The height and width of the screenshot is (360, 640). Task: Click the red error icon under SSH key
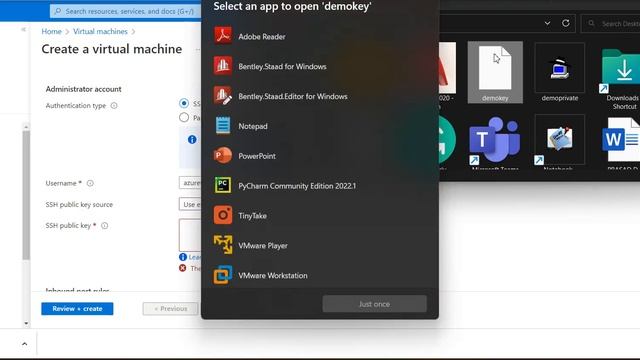[182, 268]
